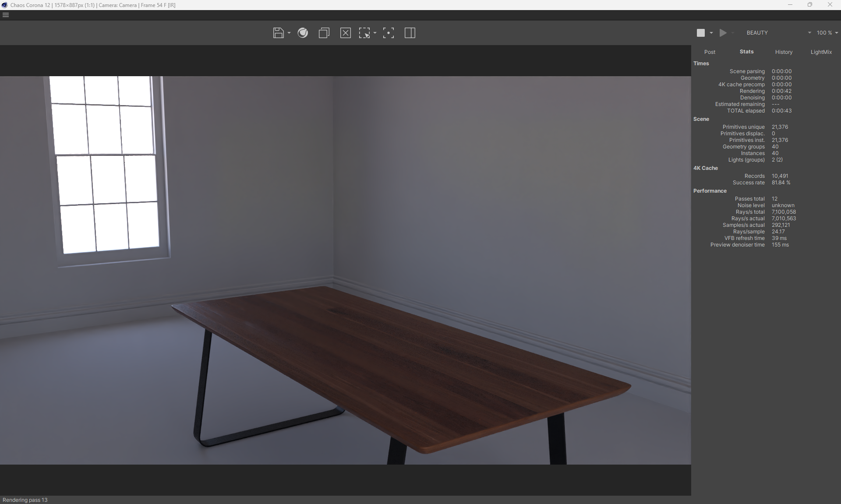Viewport: 841px width, 504px height.
Task: Open the hamburger menu icon
Action: [6, 15]
